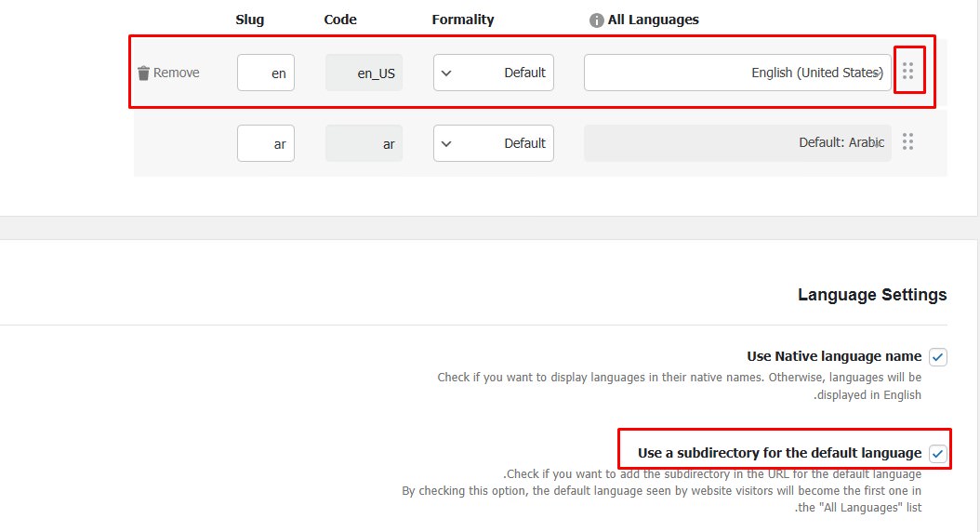Click the Formality column header
The width and height of the screenshot is (980, 532).
(x=463, y=20)
